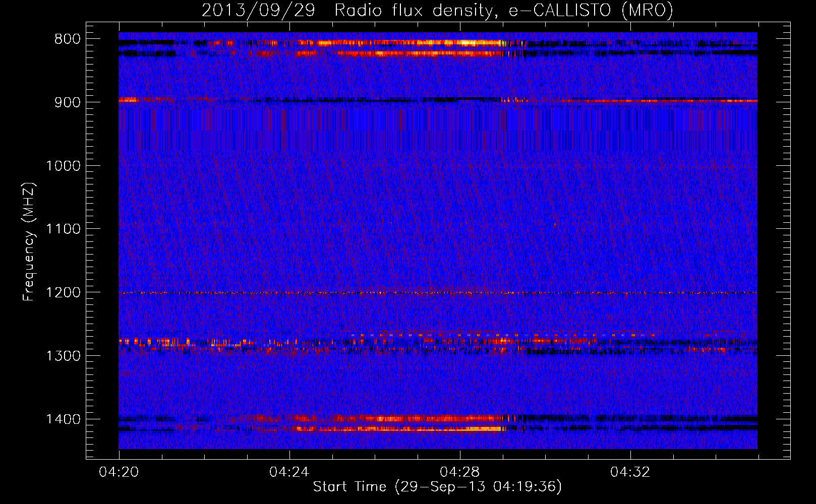This screenshot has width=816, height=504.
Task: Click the 'Start Time (29-Sep-13 04:19:36)' x-axis label
Action: (x=437, y=487)
